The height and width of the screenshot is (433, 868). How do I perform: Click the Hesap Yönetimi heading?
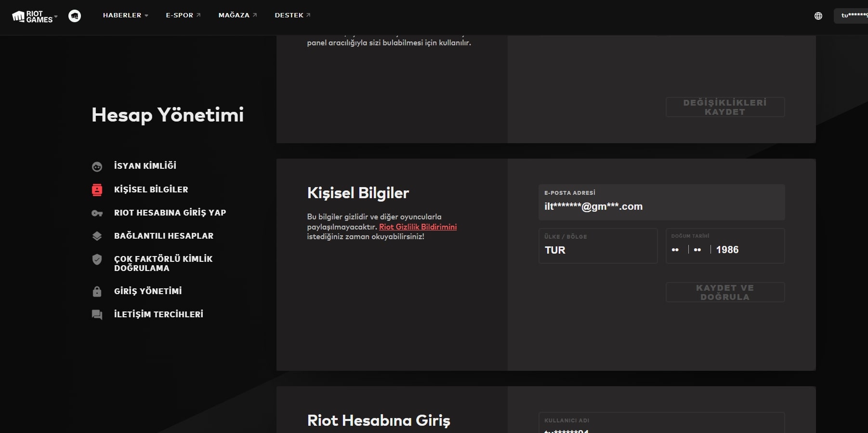pos(168,115)
